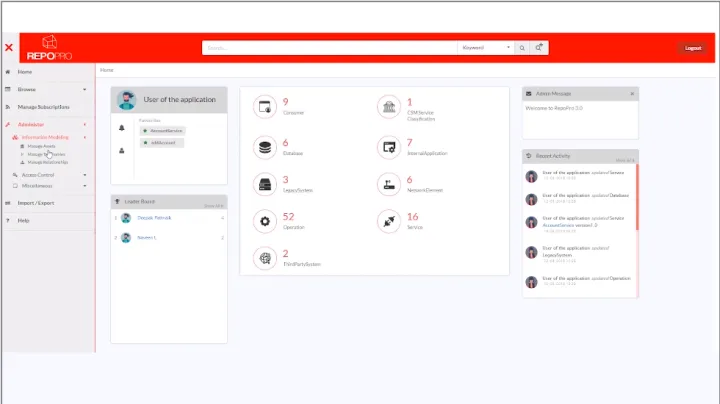The height and width of the screenshot is (404, 720).
Task: Expand the Browse menu
Action: tap(45, 89)
